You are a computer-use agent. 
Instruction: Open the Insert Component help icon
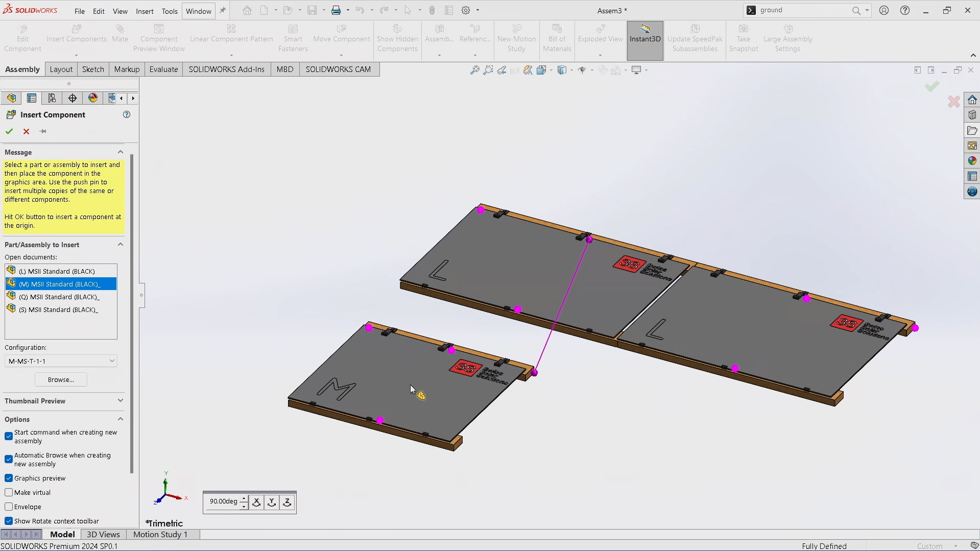127,115
